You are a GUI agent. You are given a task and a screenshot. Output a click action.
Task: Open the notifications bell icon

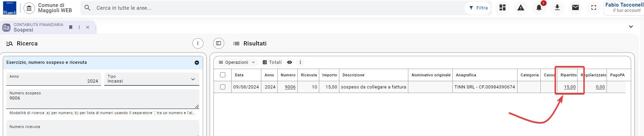point(539,8)
